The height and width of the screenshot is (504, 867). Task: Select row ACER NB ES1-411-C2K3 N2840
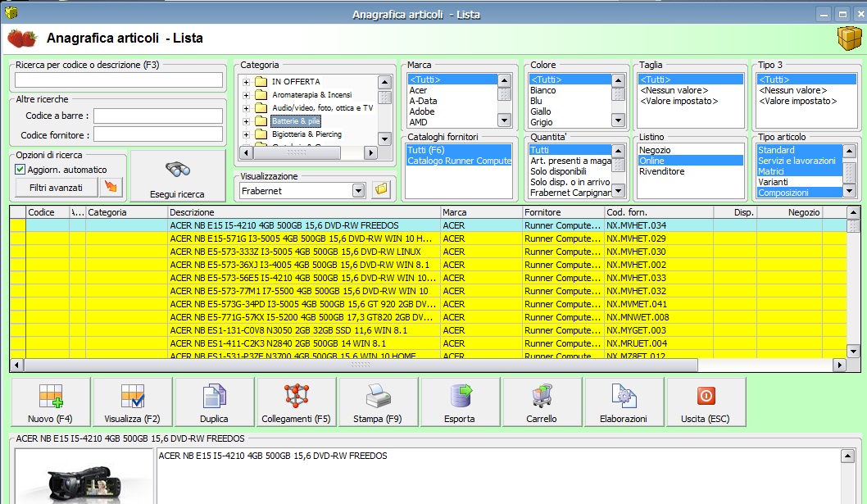429,343
